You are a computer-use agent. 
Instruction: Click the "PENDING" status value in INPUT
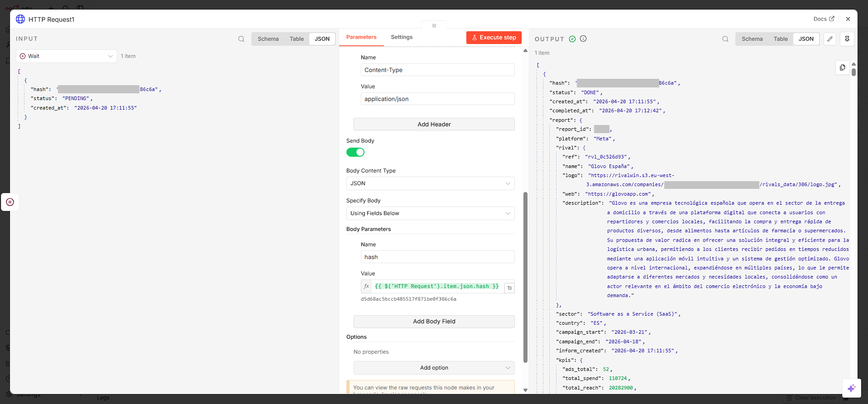[76, 99]
